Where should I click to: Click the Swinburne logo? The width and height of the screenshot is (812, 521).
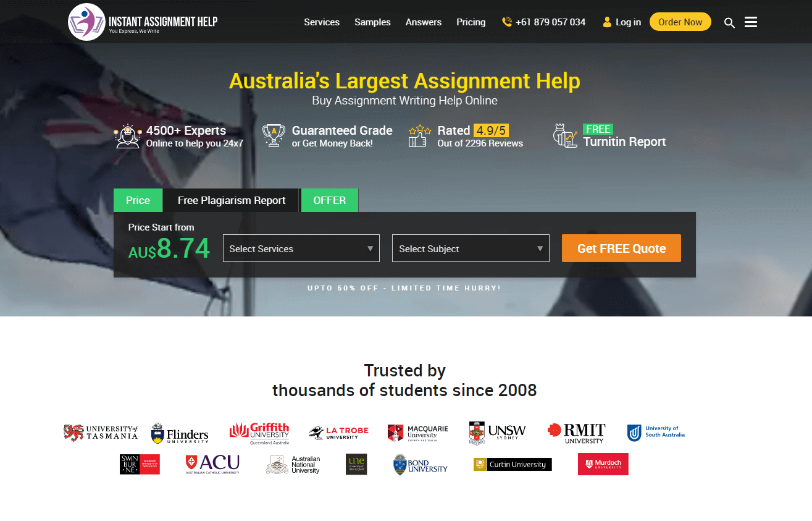(140, 464)
